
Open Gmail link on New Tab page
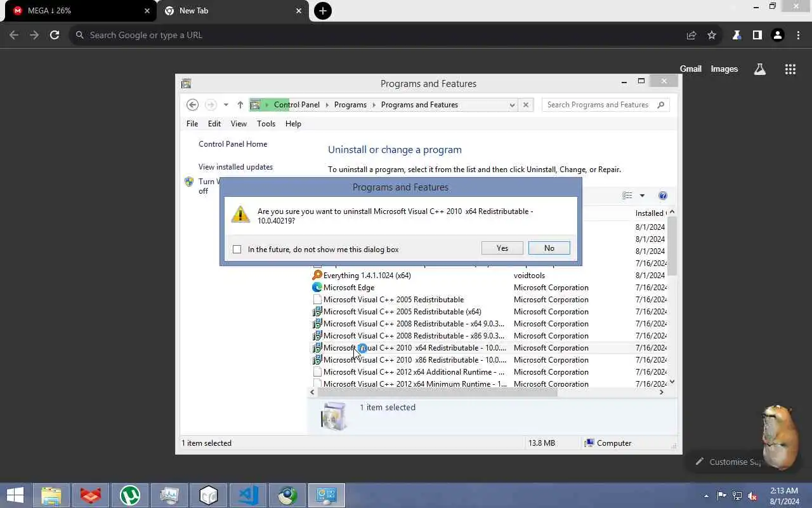[691, 69]
